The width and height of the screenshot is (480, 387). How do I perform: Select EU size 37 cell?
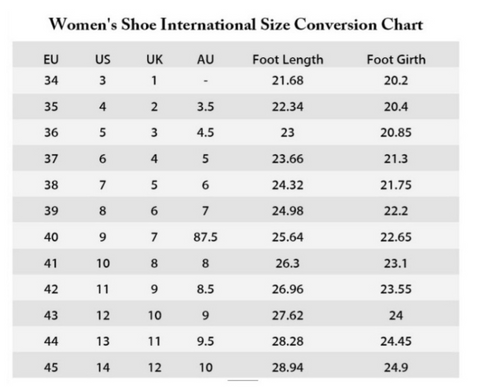coord(51,159)
